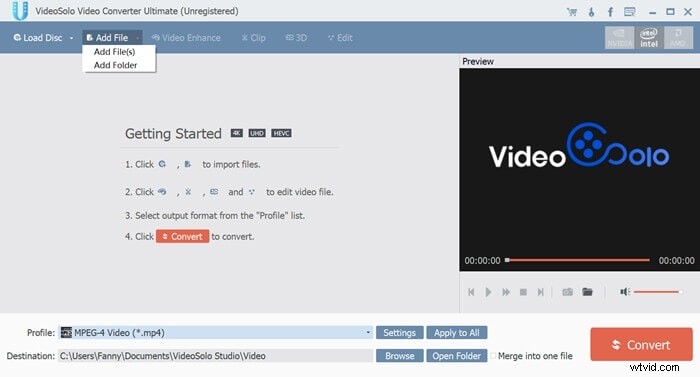Click the register key icon
The height and width of the screenshot is (377, 700).
(x=591, y=12)
